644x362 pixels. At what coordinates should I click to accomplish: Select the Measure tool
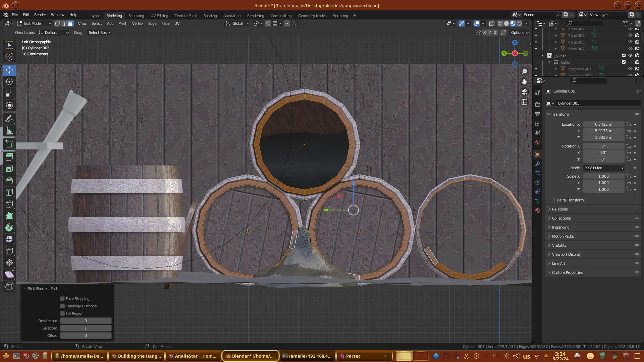coord(9,131)
